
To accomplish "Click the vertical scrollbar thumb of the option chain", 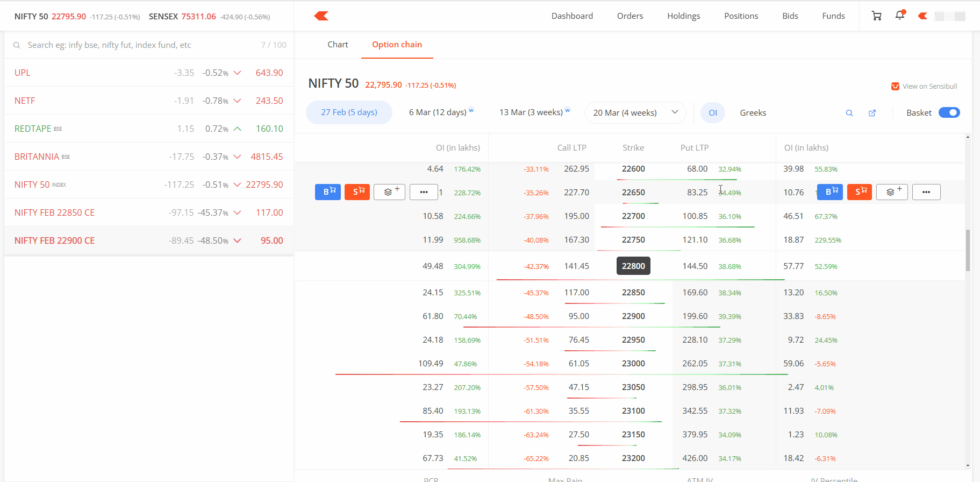I will 968,250.
